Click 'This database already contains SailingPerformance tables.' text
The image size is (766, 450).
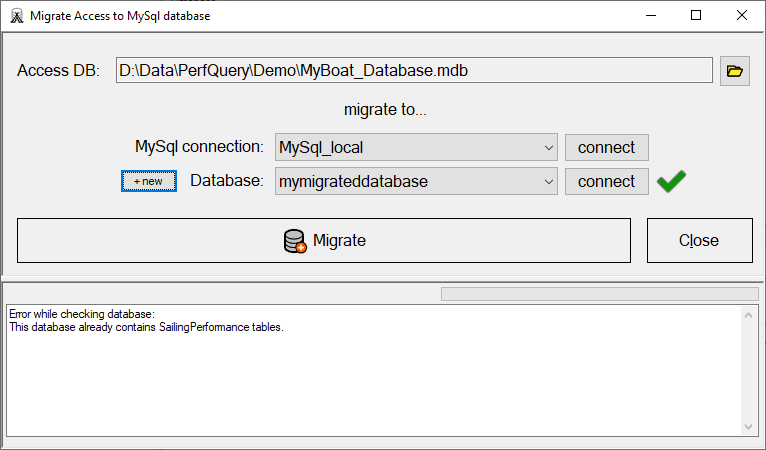146,327
